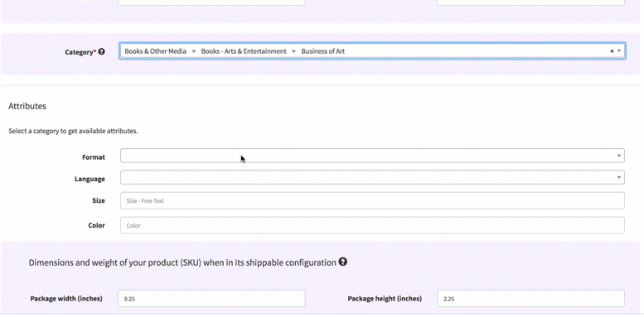Click the Language label

[90, 179]
